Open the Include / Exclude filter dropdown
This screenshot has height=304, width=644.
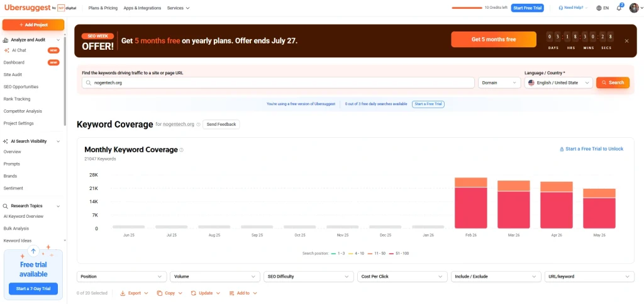[496, 277]
